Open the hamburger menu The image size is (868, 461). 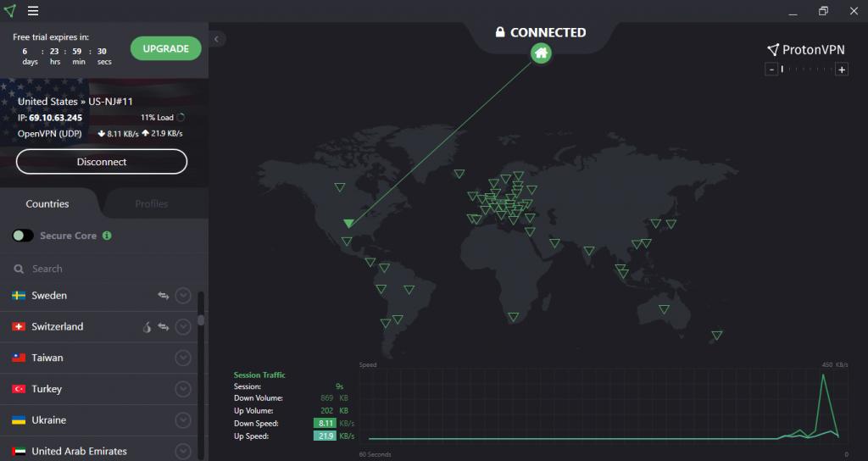[x=33, y=10]
